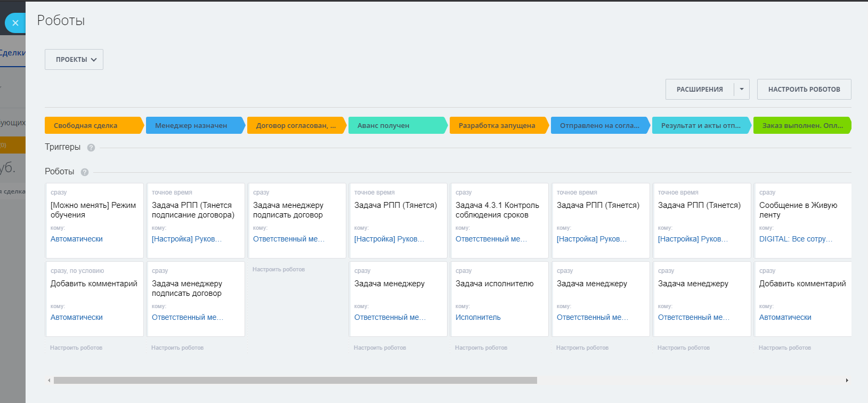Click the DIGITAL: Все сотрудники recipient link
Image resolution: width=868 pixels, height=403 pixels.
[x=796, y=239]
